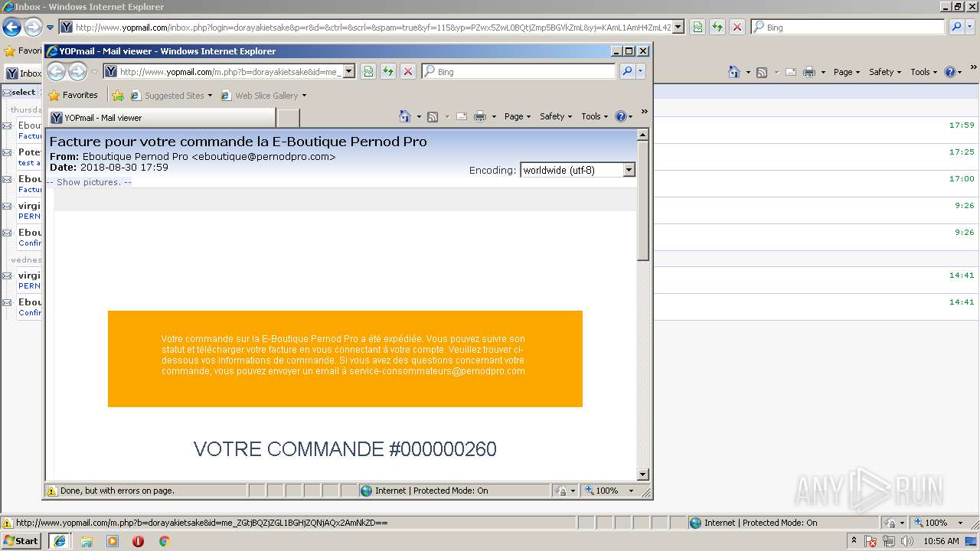Open Page menu in Mail viewer
Viewport: 980px width, 551px height.
click(x=518, y=116)
